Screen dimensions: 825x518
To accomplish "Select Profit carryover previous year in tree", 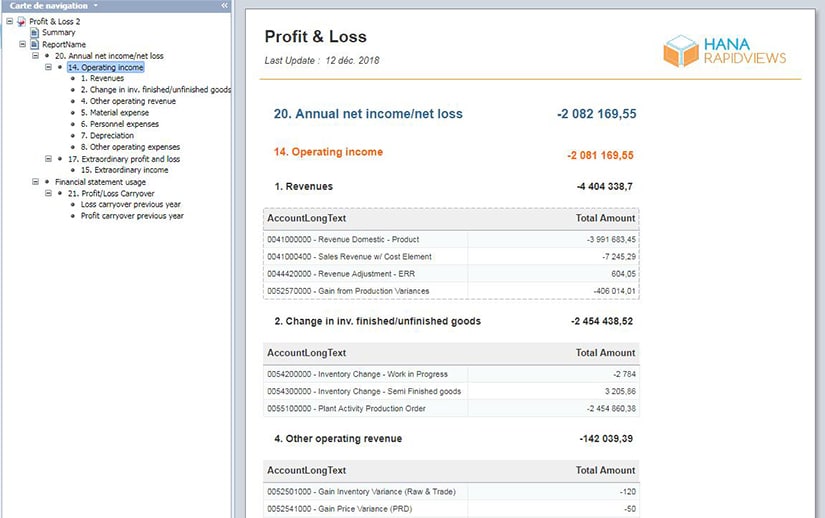I will (132, 216).
